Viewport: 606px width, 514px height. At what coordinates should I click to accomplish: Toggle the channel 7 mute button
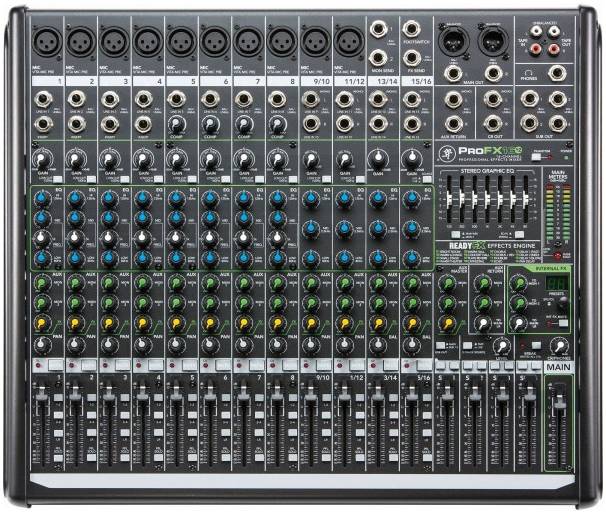point(257,364)
